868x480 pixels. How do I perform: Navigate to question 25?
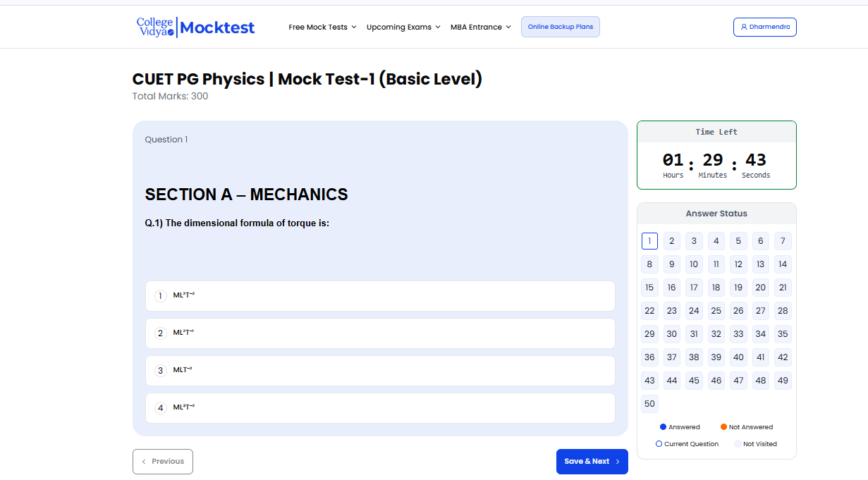(x=716, y=311)
